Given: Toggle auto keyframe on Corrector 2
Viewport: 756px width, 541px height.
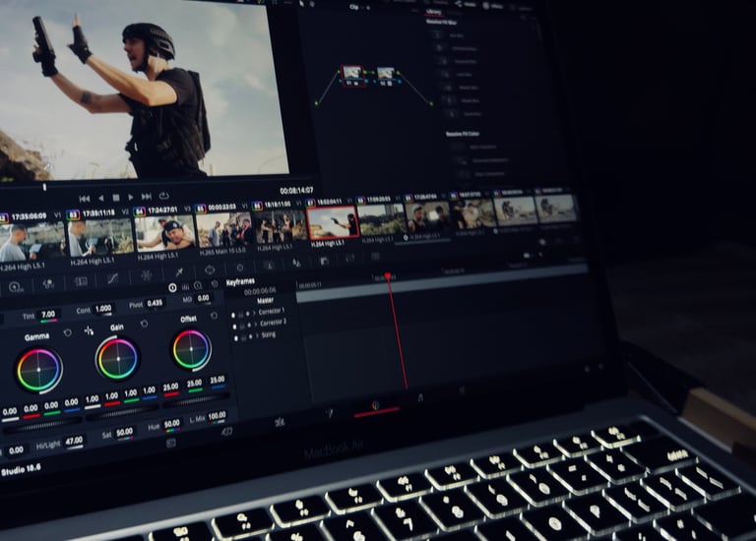Looking at the screenshot, I should pos(249,326).
